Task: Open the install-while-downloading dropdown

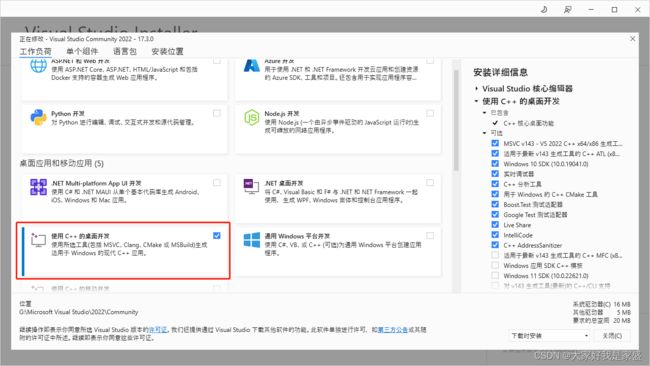Action: point(550,335)
